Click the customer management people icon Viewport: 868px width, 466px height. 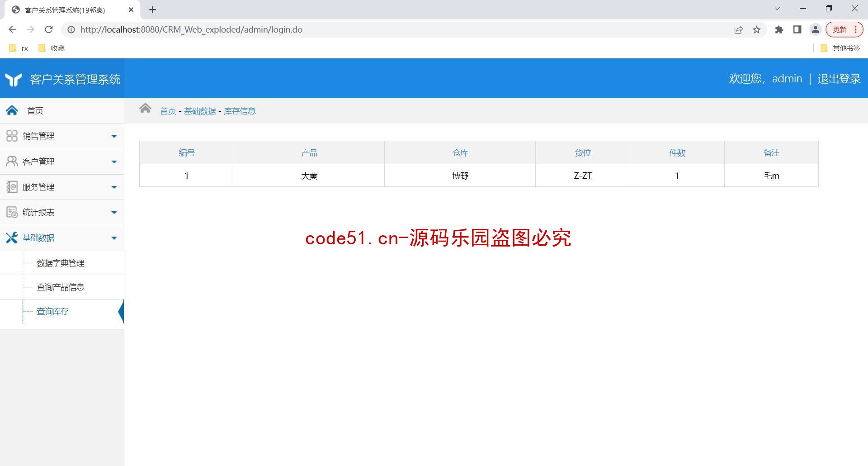(x=12, y=162)
